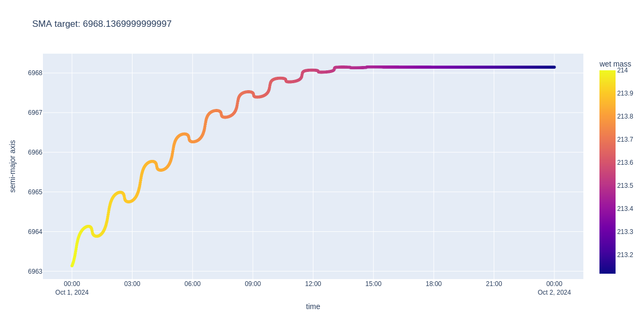Click the 12:00 x-axis tick label
This screenshot has width=644, height=322.
click(x=313, y=284)
